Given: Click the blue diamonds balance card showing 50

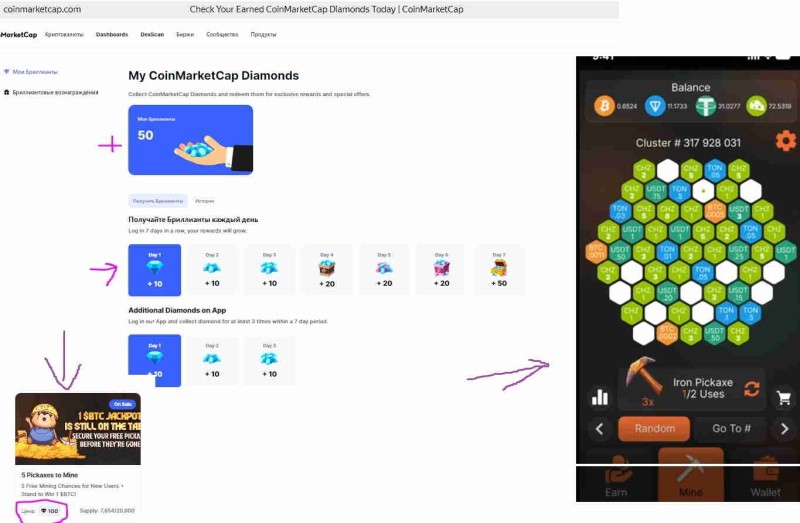Looking at the screenshot, I should pos(190,140).
